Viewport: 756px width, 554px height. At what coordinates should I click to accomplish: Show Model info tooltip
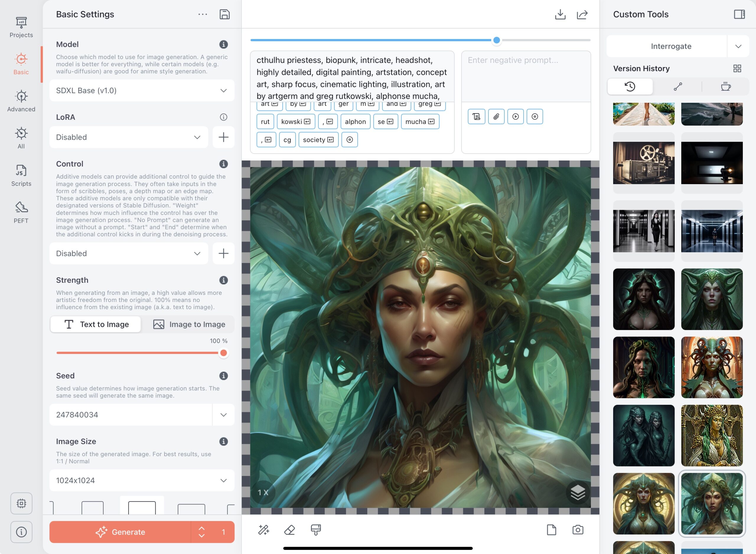click(224, 44)
